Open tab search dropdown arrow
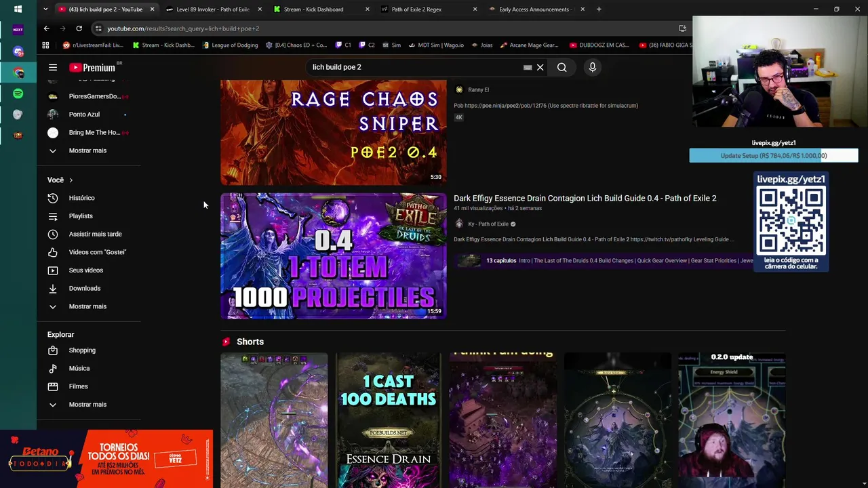Screen dimensions: 868x488 pos(45,9)
